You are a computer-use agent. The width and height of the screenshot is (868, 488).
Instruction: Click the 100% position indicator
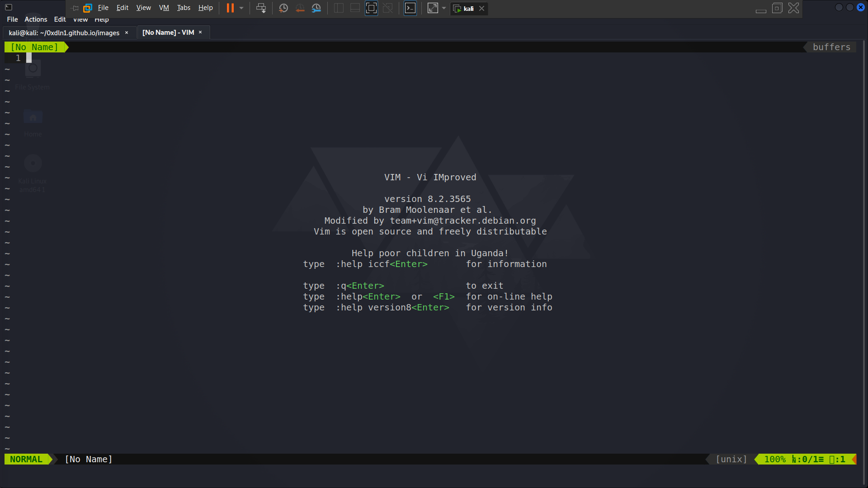pos(775,459)
